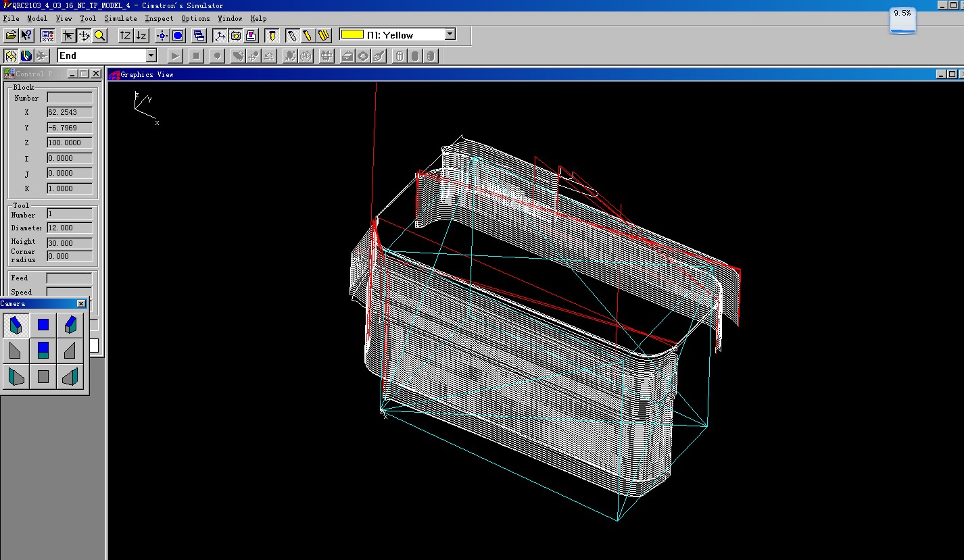Open the Simulate menu

coord(120,18)
